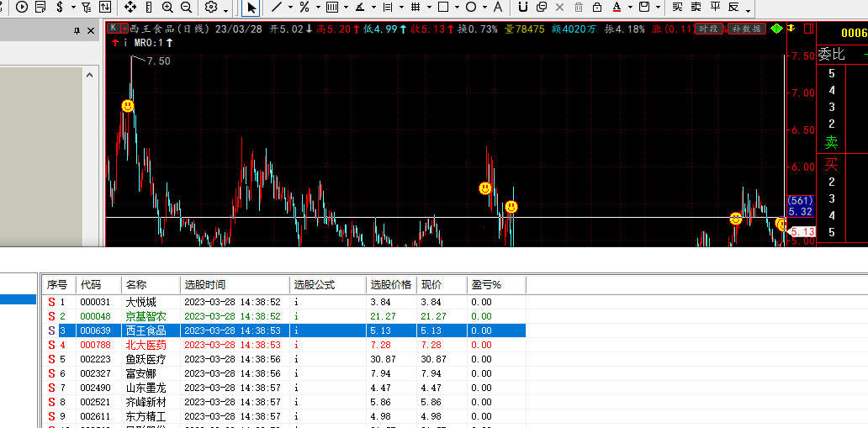
Task: Toggle the magnet snap tool
Action: pos(523,8)
